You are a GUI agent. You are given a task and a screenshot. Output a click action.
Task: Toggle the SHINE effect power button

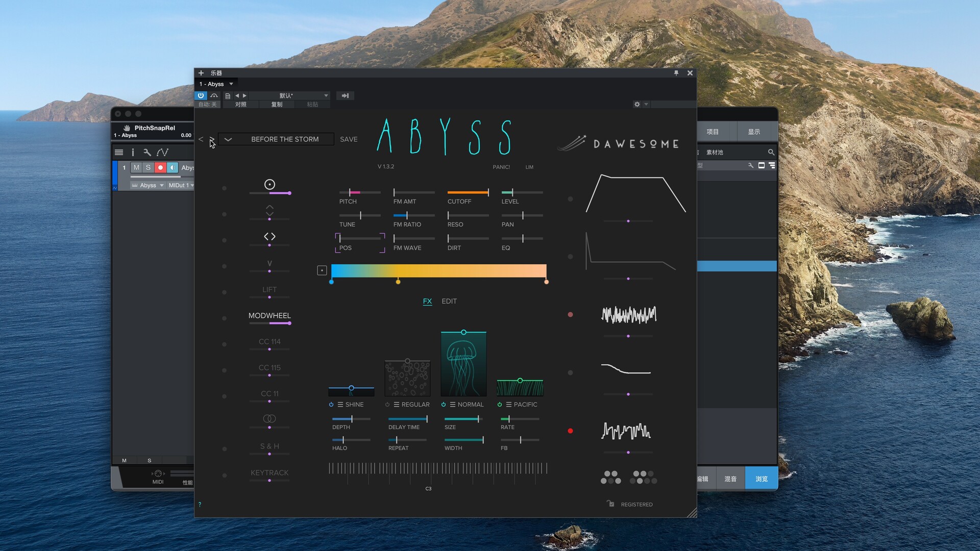[x=331, y=405]
